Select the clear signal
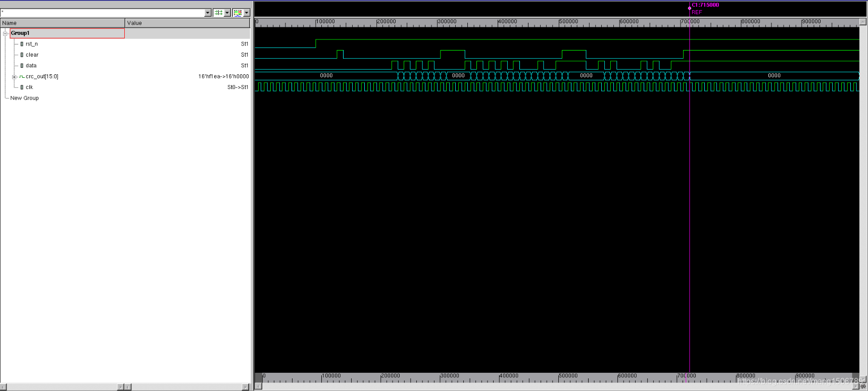The width and height of the screenshot is (868, 391). pos(32,55)
